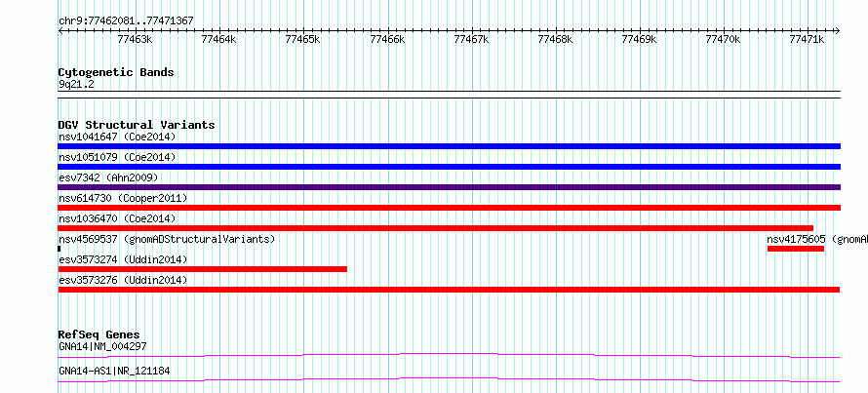Select the esv3573274 (Uddin2014) label
The height and width of the screenshot is (393, 868).
[x=123, y=259]
